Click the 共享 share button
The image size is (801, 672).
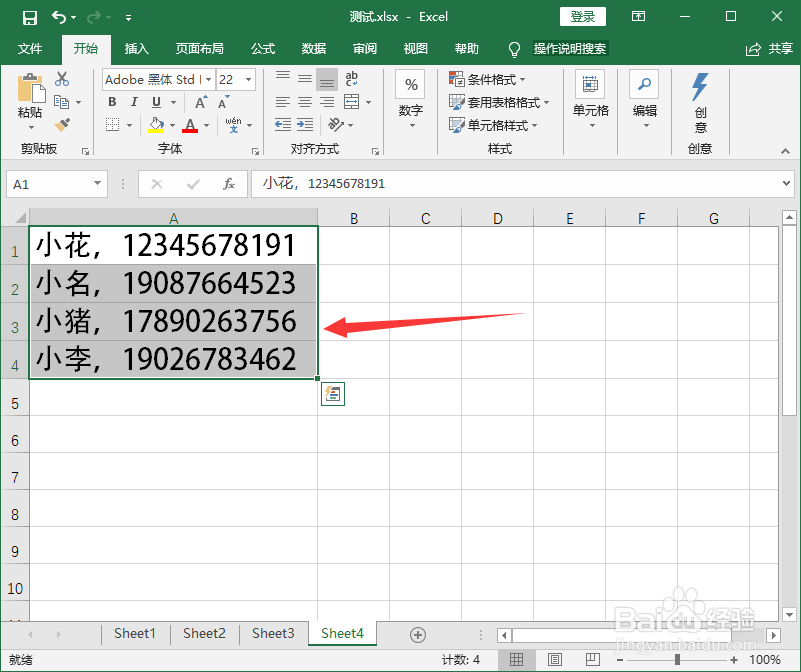tap(773, 48)
